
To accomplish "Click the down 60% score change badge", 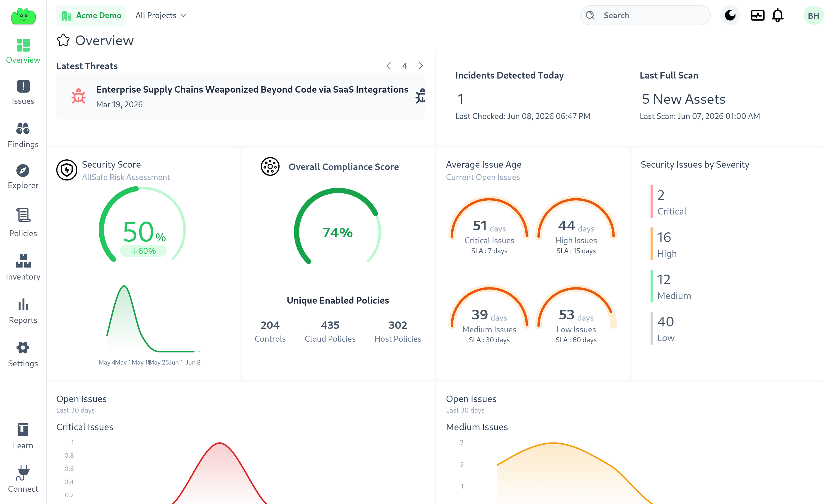I will point(143,251).
